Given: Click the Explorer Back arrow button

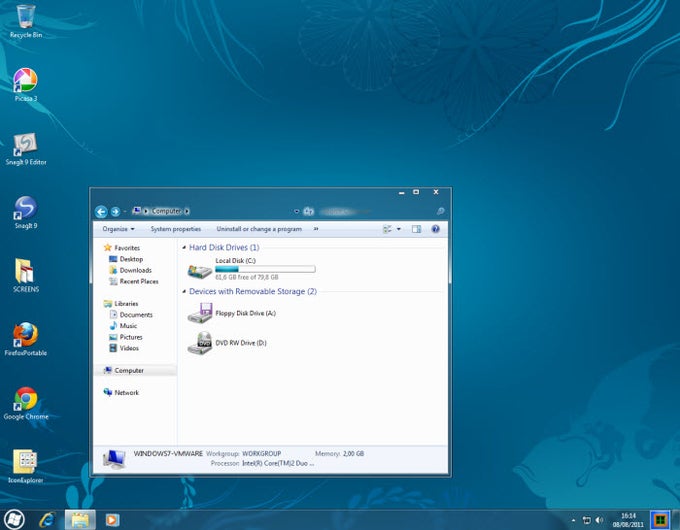Looking at the screenshot, I should click(x=101, y=212).
